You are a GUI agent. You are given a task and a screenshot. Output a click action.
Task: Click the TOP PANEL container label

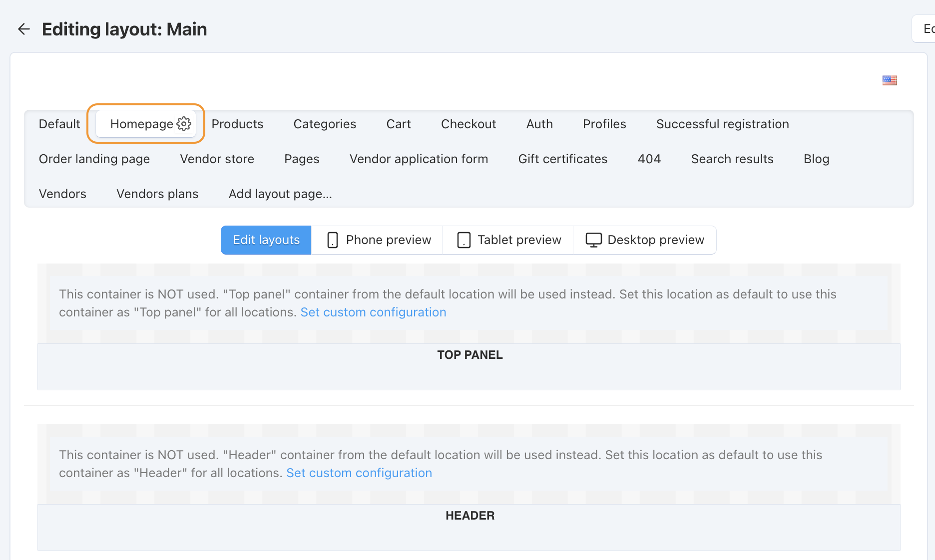470,355
